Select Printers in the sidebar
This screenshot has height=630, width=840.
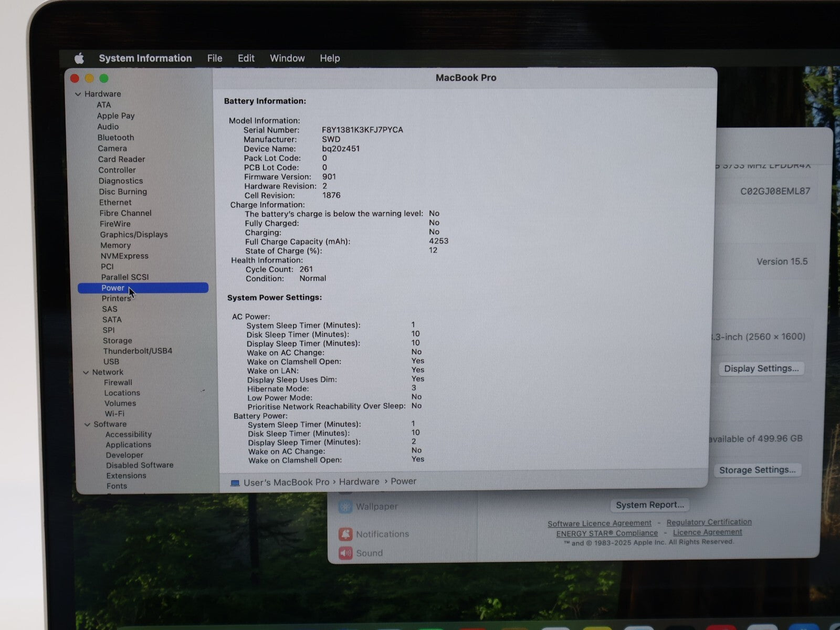pos(116,298)
